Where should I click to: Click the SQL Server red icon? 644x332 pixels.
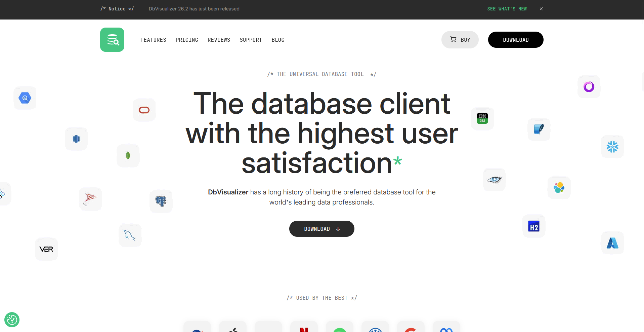[90, 199]
